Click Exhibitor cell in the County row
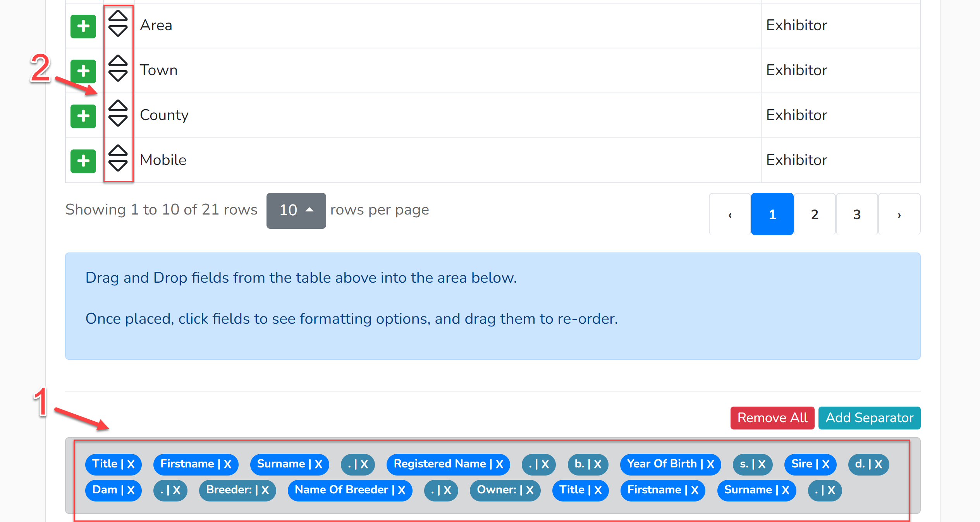 (841, 115)
